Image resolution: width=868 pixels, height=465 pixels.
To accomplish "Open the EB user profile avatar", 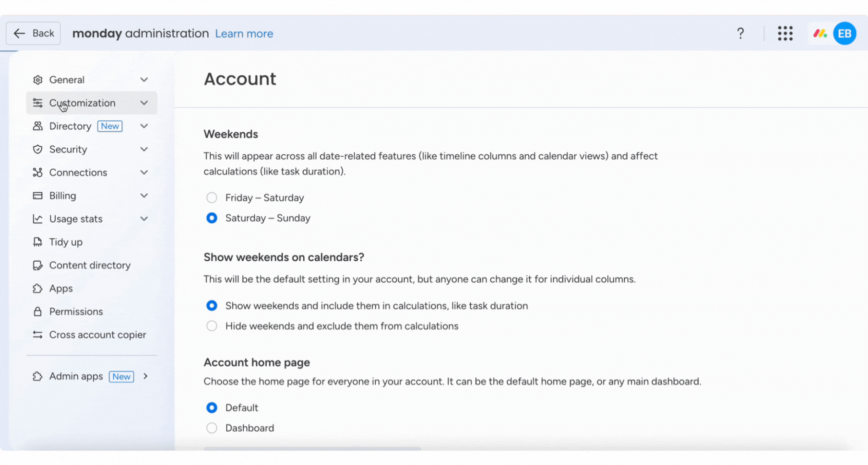I will [844, 34].
